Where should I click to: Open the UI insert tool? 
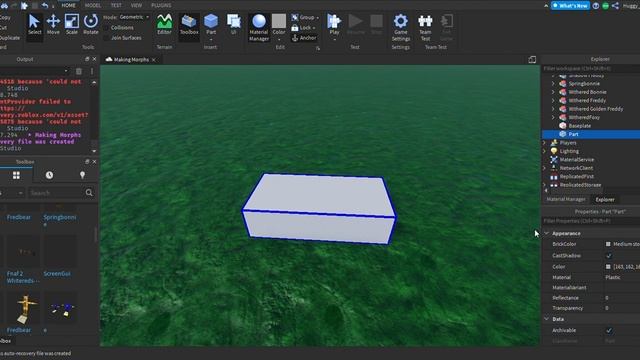233,24
